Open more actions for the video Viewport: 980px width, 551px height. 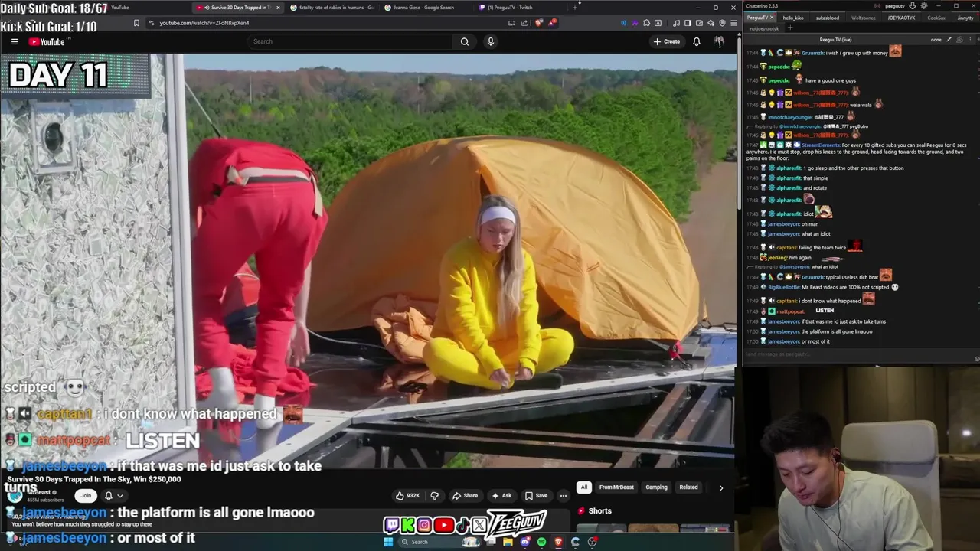tap(563, 495)
